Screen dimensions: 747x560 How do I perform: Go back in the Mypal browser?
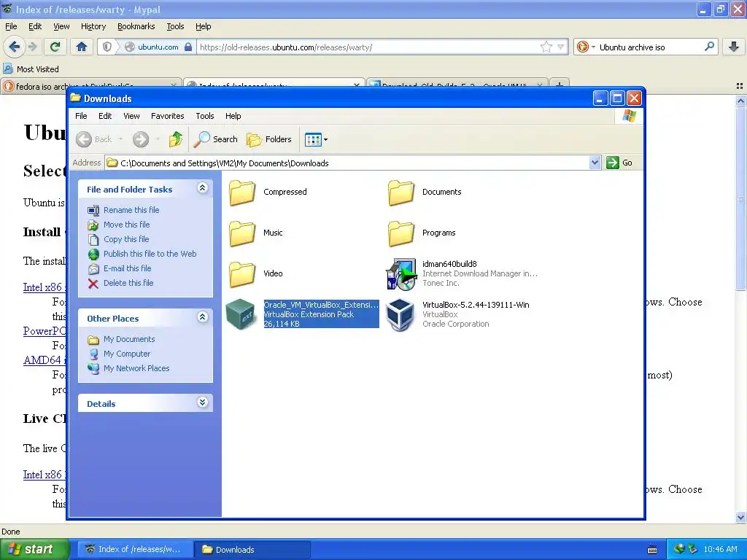pyautogui.click(x=14, y=47)
